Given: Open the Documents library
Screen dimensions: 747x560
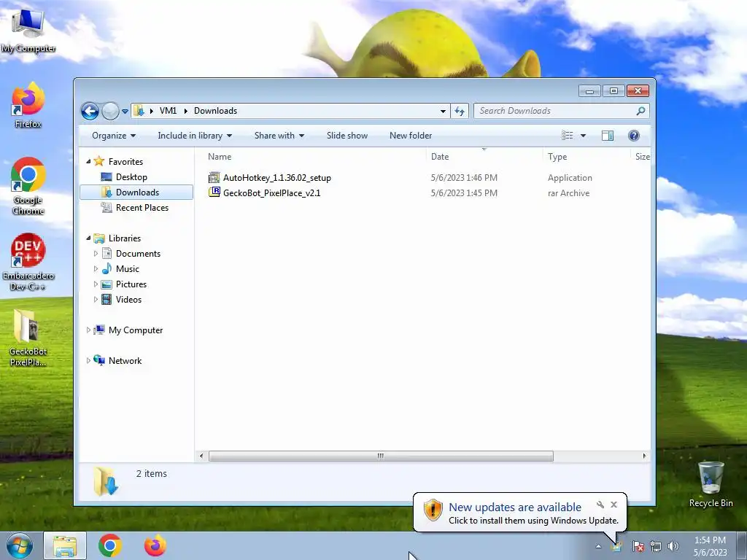Looking at the screenshot, I should [x=138, y=253].
